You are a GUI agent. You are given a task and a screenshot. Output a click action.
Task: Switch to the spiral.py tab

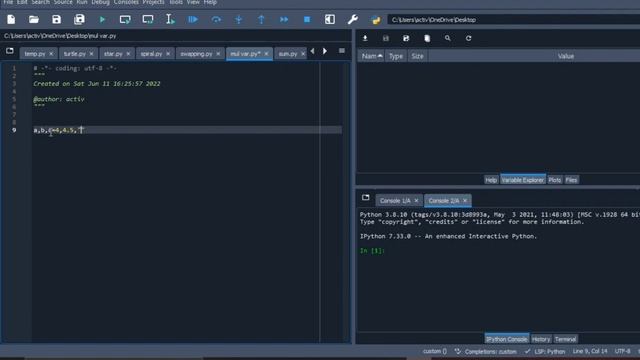(151, 53)
